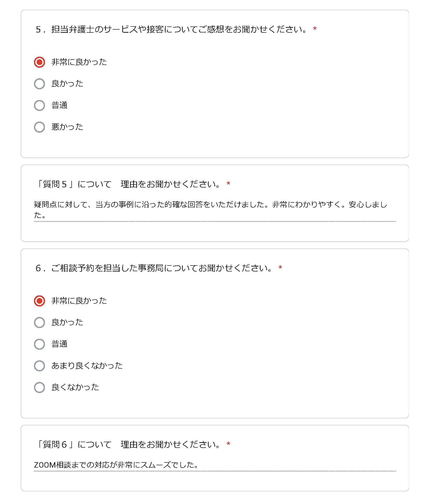The width and height of the screenshot is (429, 504).
Task: Choose 普通 option in question 5
Action: click(39, 105)
